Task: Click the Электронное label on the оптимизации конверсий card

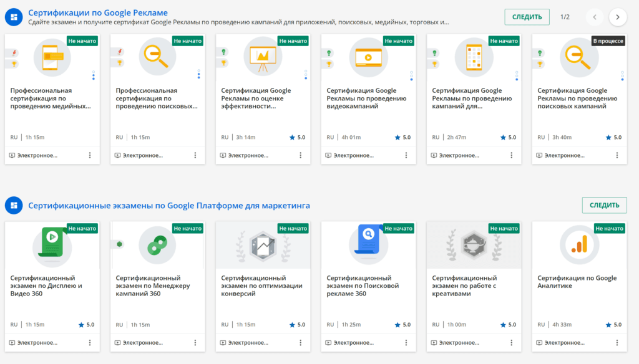Action: click(248, 343)
